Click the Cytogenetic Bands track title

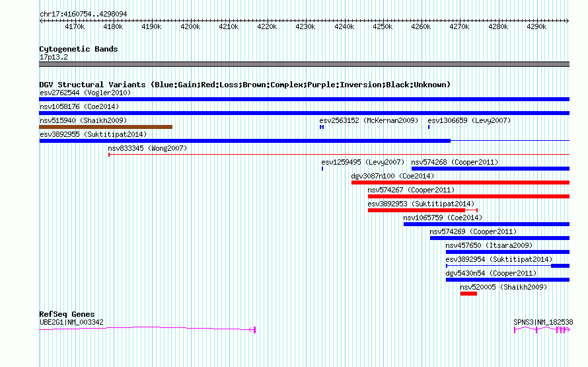79,49
